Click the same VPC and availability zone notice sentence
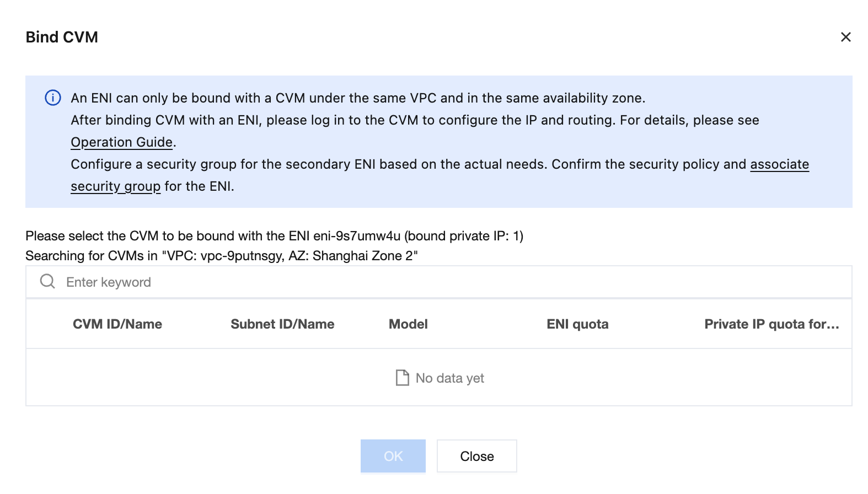 [x=358, y=98]
